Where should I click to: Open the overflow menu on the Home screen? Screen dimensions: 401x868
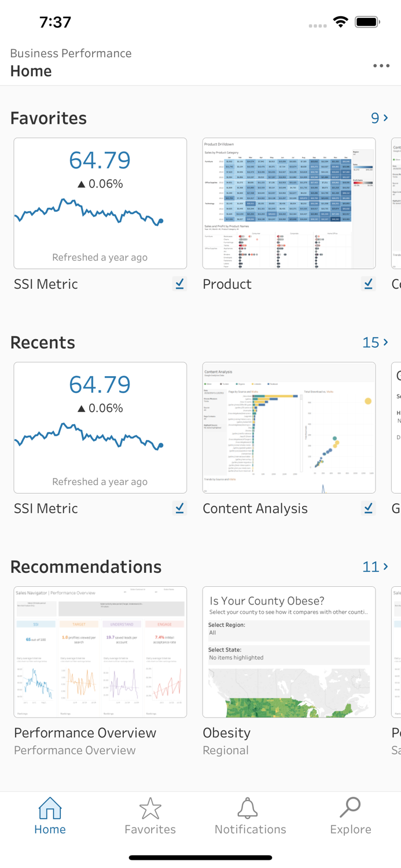pos(381,65)
